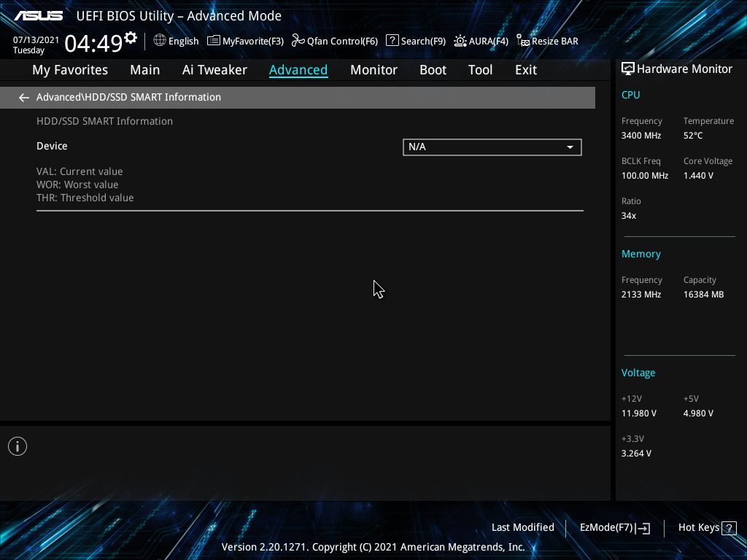Switch to EzMode(F7)
The image size is (747, 560).
coord(614,528)
